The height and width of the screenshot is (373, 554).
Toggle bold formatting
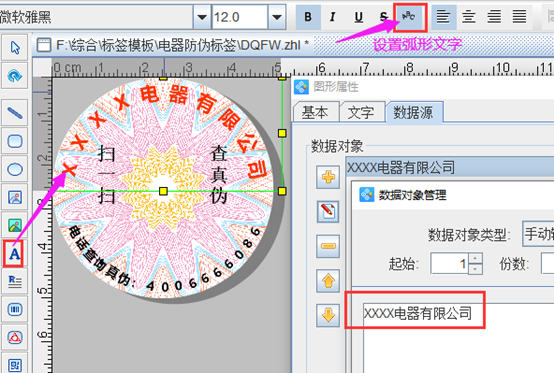308,17
